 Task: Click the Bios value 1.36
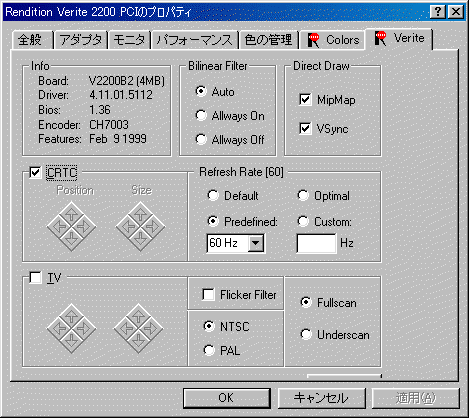coord(100,110)
